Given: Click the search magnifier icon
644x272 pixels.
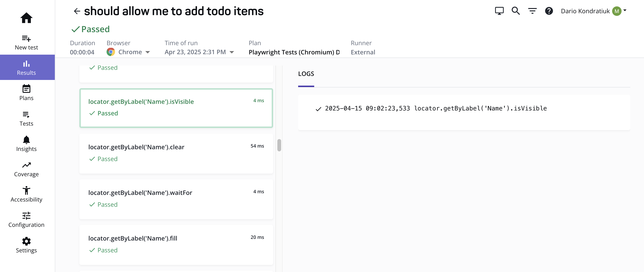Looking at the screenshot, I should pos(515,11).
